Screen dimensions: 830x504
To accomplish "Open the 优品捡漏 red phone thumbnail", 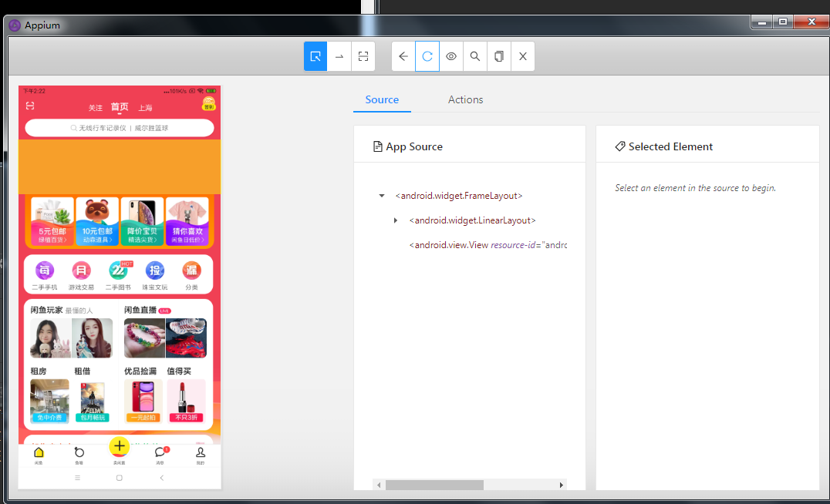I will coord(143,400).
